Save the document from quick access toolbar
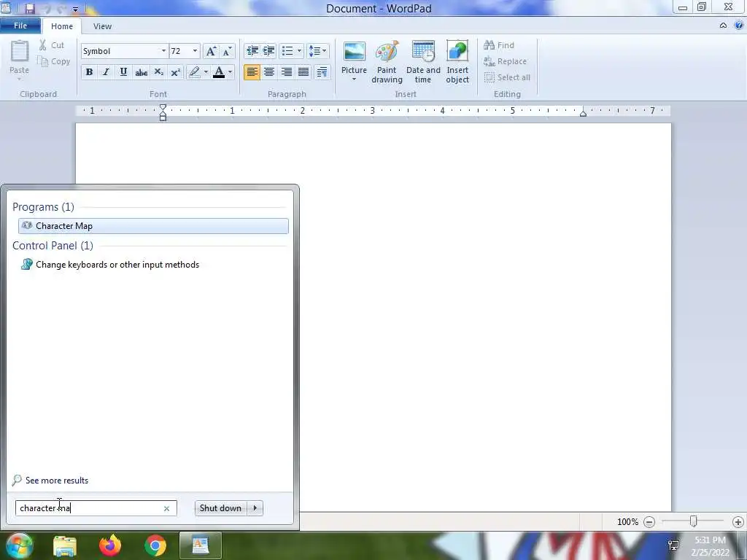This screenshot has width=747, height=560. tap(30, 8)
